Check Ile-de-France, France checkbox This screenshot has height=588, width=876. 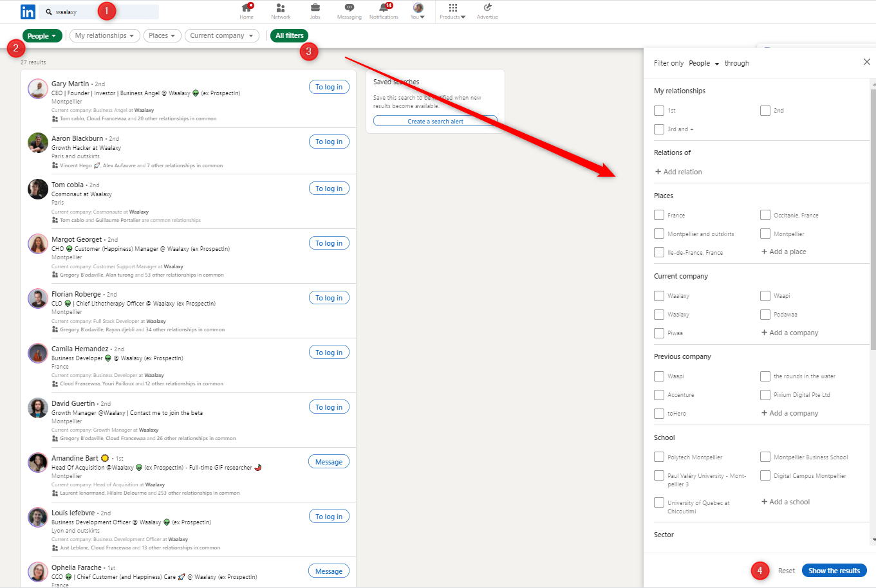(x=659, y=252)
